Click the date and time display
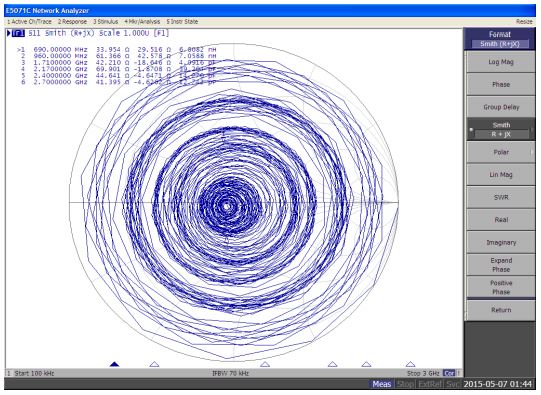Image resolution: width=541 pixels, height=395 pixels. (498, 384)
